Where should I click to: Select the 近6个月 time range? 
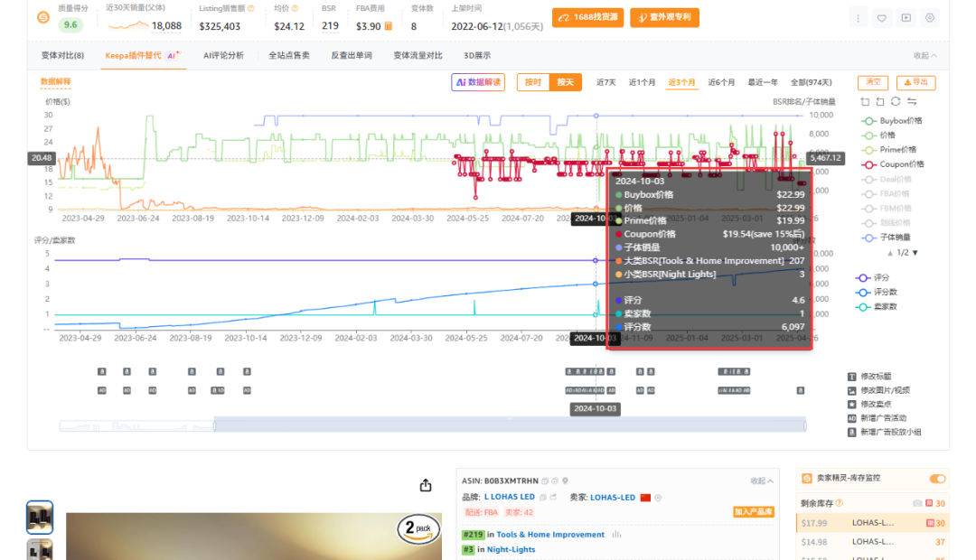720,82
